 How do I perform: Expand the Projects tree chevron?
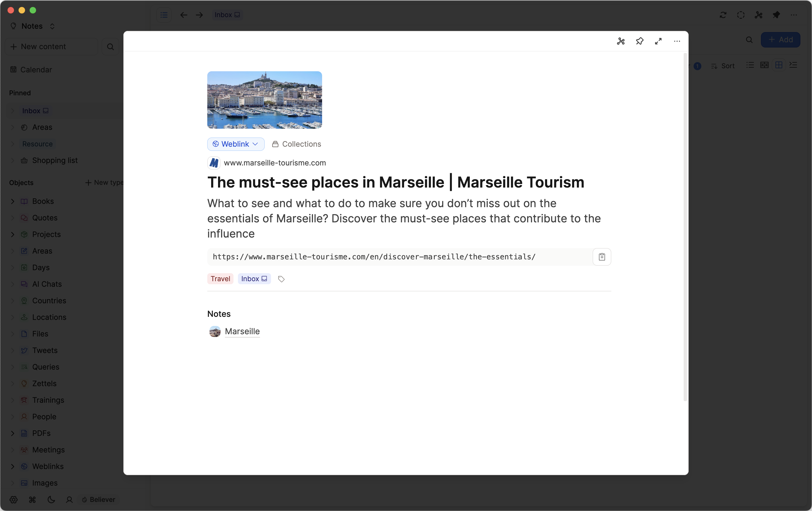coord(12,234)
